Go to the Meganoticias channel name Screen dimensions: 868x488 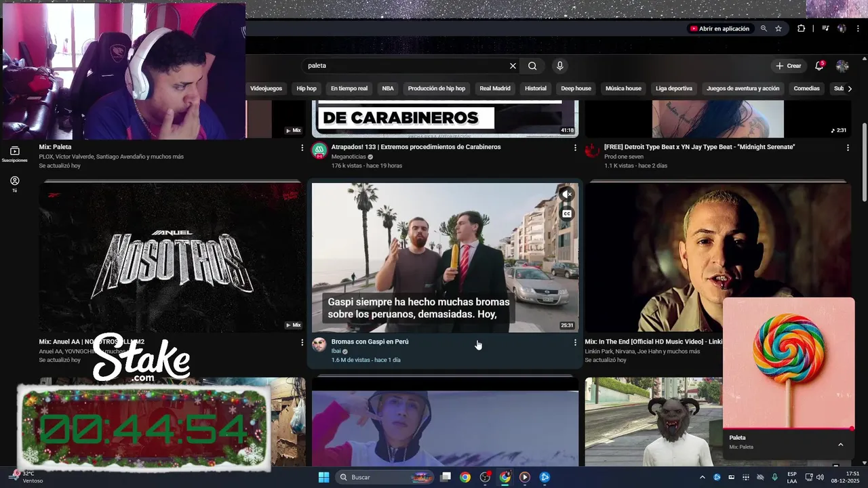pos(348,157)
